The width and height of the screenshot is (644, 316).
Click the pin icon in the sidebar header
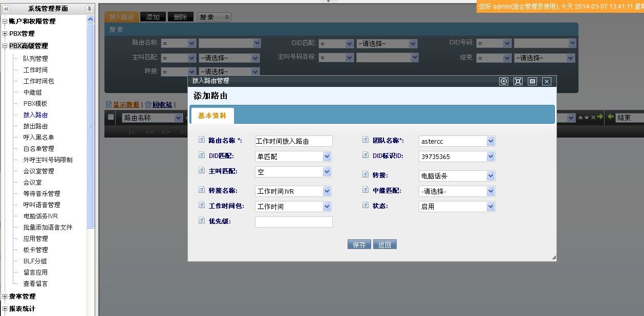(89, 9)
